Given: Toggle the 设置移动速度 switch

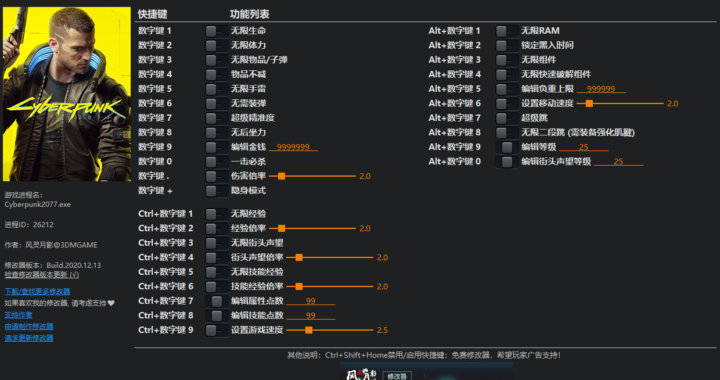Looking at the screenshot, I should pos(507,103).
